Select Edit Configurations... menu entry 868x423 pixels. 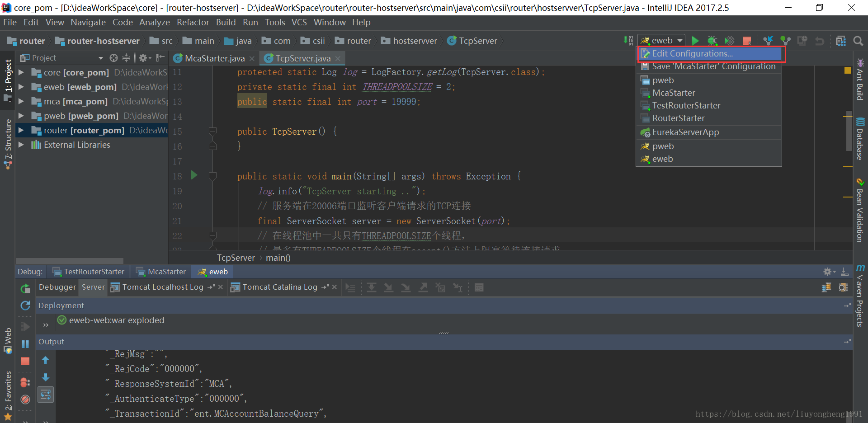tap(710, 54)
